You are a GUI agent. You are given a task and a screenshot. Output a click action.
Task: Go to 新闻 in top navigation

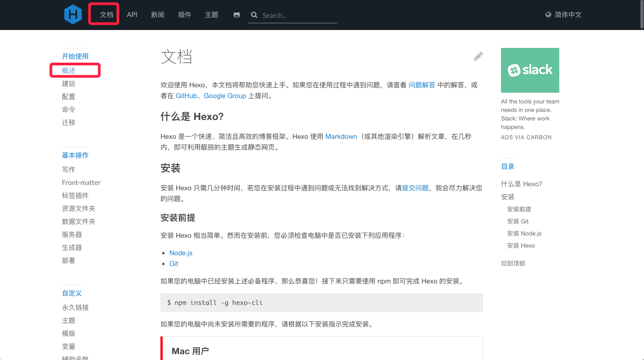pos(158,15)
